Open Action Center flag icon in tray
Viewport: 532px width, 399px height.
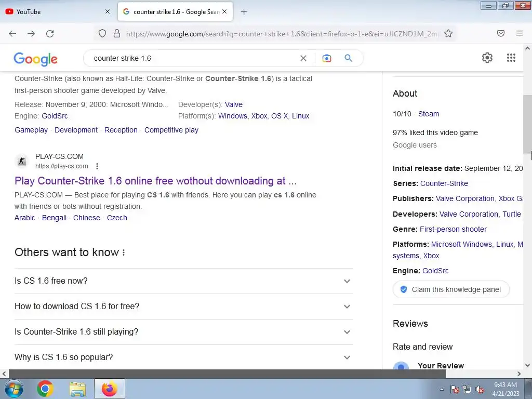click(x=454, y=389)
